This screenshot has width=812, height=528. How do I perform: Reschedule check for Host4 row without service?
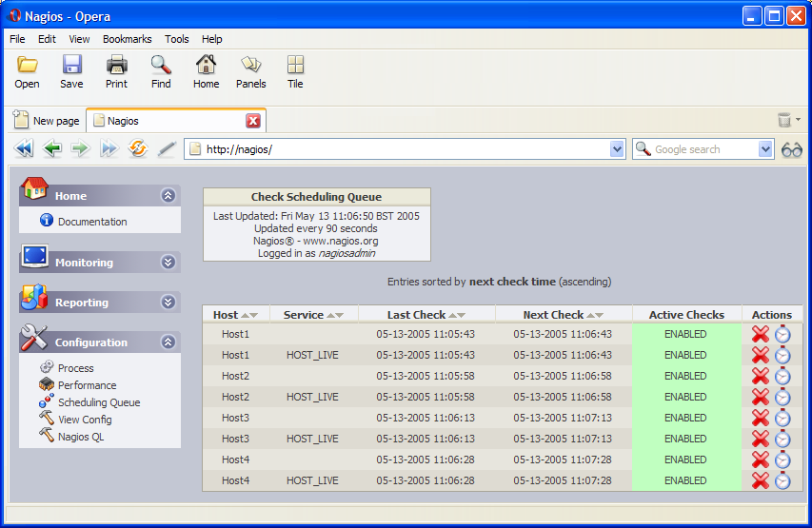point(782,460)
